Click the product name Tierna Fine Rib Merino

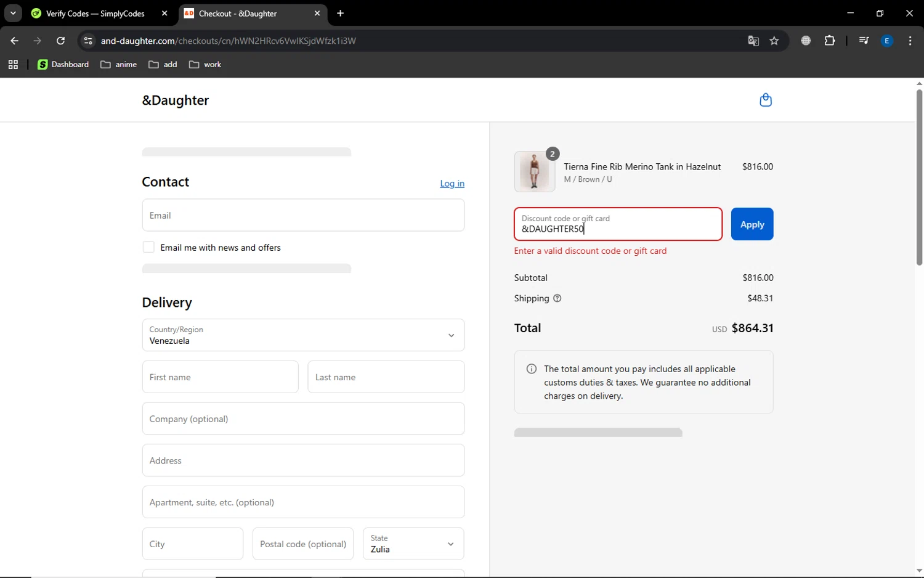coord(642,167)
